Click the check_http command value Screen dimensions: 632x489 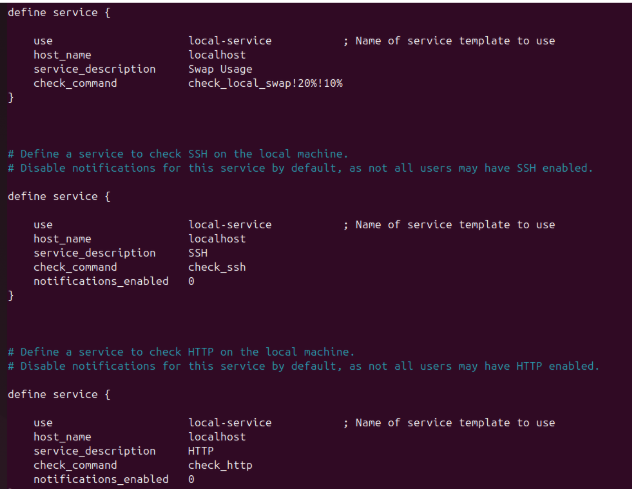pos(220,465)
